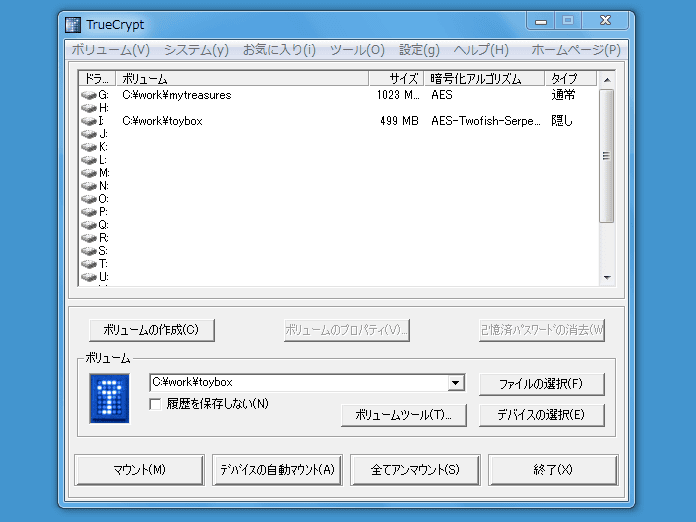Viewport: 696px width, 522px height.
Task: Open the ボリューム(V) menu
Action: click(111, 50)
